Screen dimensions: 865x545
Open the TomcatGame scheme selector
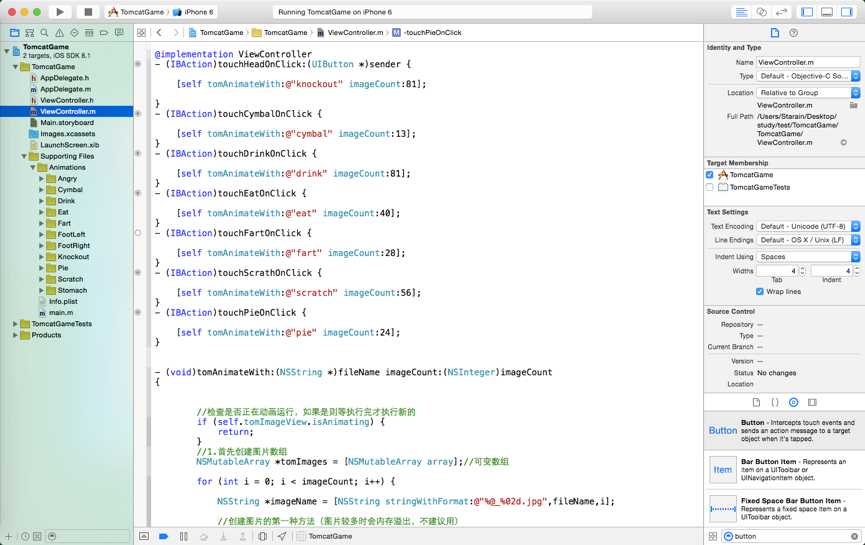[x=136, y=12]
